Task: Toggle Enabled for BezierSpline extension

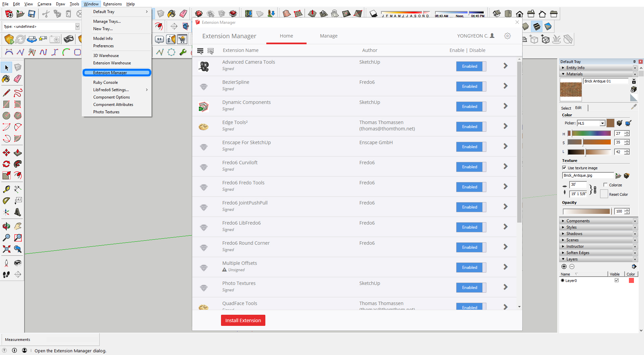Action: pos(471,86)
